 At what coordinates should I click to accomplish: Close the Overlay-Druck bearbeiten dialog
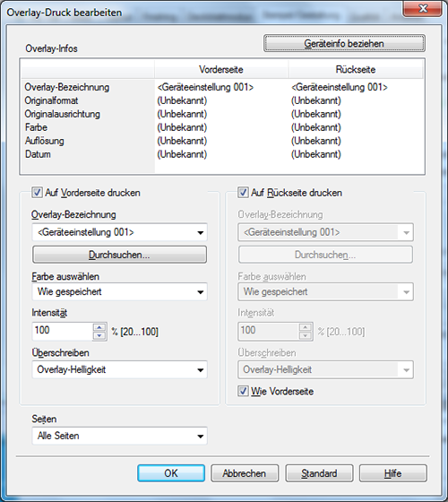(x=423, y=9)
